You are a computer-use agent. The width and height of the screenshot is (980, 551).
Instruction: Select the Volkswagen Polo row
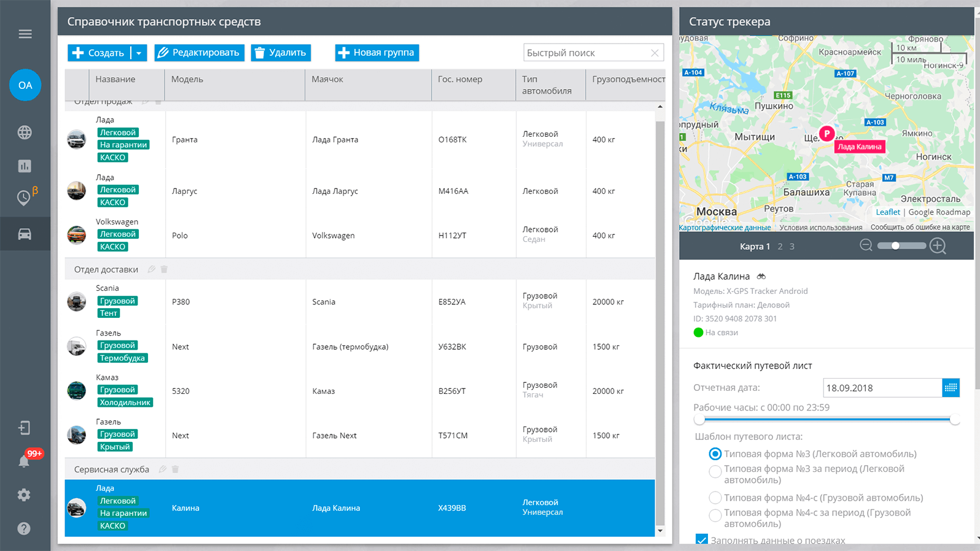[360, 235]
